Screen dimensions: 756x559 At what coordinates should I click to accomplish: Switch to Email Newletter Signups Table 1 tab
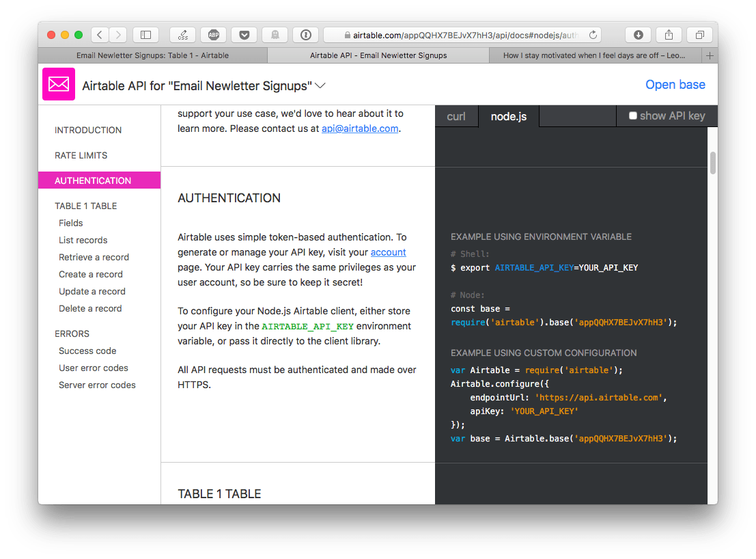[x=153, y=55]
